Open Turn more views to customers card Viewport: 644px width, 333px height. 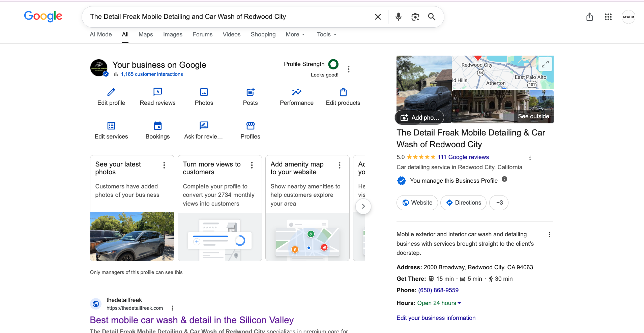point(220,208)
